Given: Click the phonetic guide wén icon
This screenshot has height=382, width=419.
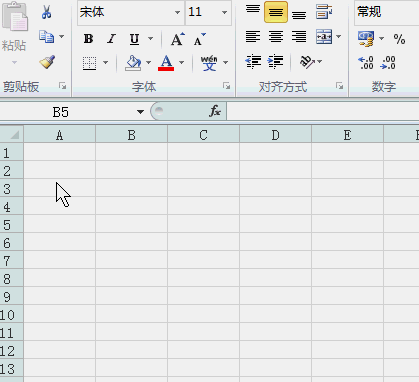Looking at the screenshot, I should click(x=209, y=63).
